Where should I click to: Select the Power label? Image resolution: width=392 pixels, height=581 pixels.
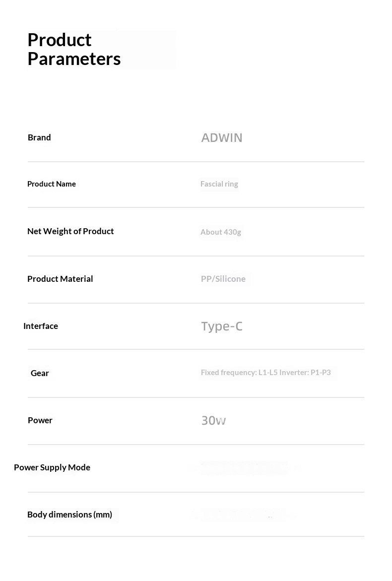pyautogui.click(x=40, y=420)
